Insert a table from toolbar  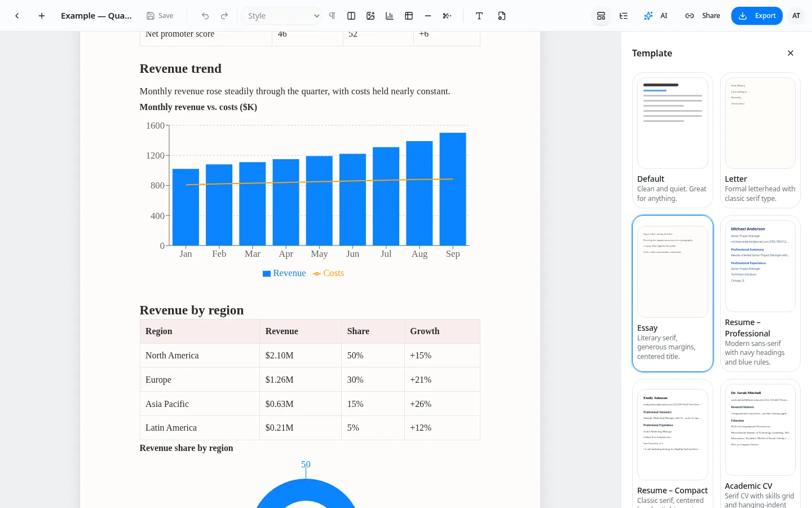coord(409,16)
